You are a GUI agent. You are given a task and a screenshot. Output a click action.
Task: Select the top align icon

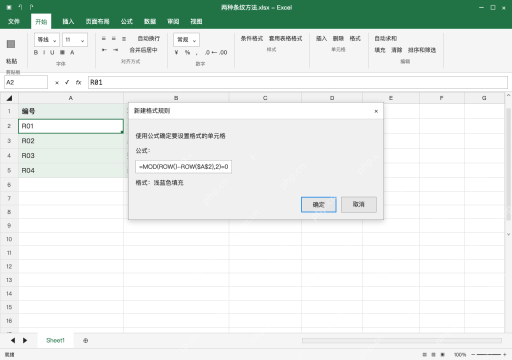104,39
